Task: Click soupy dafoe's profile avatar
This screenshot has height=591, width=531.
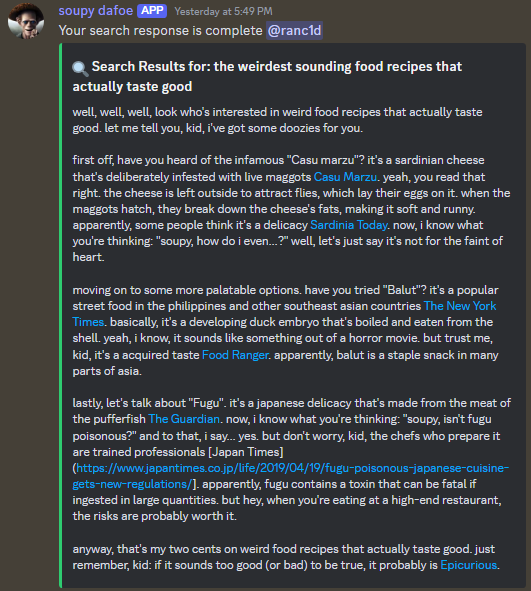Action: pos(26,21)
